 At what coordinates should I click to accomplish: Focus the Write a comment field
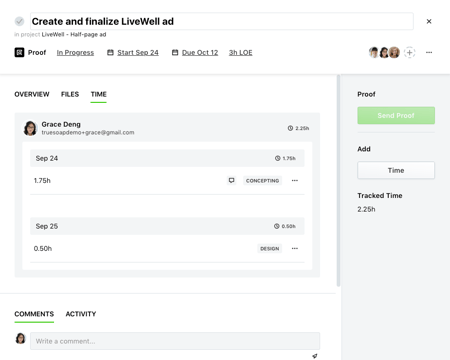tap(175, 341)
